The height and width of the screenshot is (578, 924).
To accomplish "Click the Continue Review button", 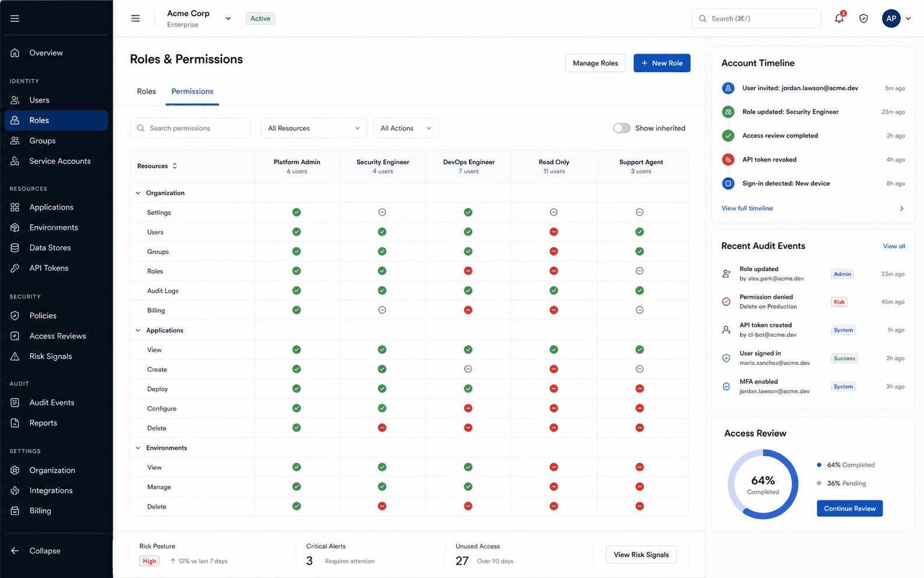I will point(849,509).
